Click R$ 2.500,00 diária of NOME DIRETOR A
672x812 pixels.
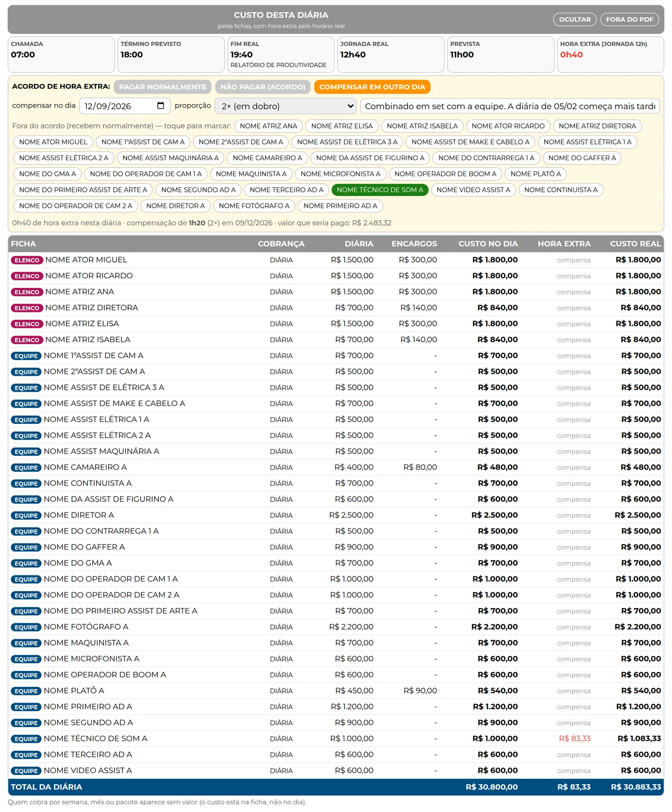(351, 515)
